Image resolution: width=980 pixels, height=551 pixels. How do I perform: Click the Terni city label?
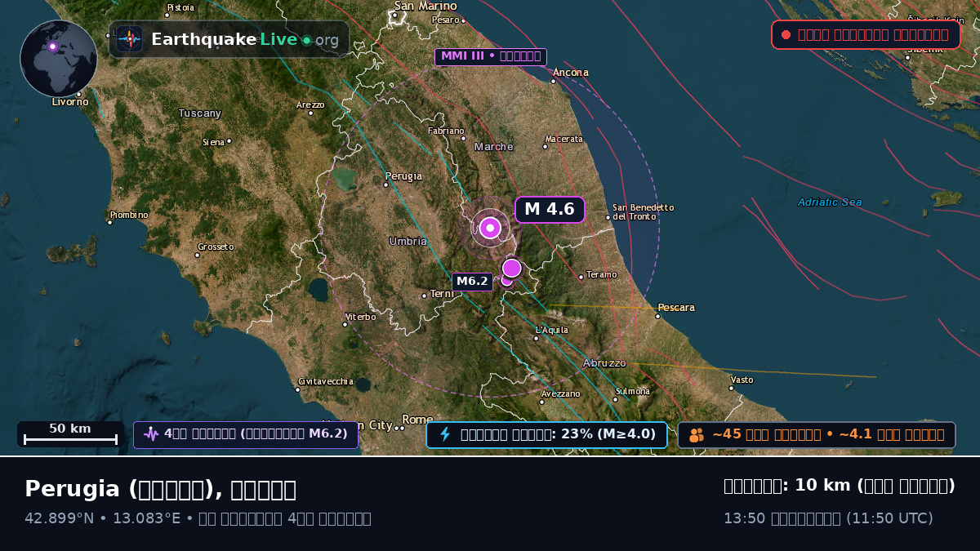click(442, 294)
